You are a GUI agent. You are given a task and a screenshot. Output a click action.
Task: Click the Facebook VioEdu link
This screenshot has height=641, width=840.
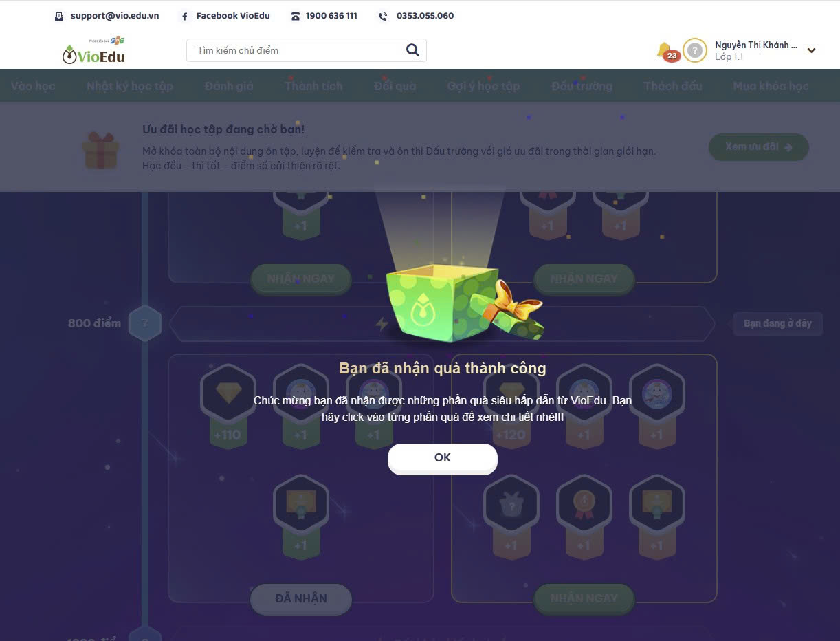233,16
